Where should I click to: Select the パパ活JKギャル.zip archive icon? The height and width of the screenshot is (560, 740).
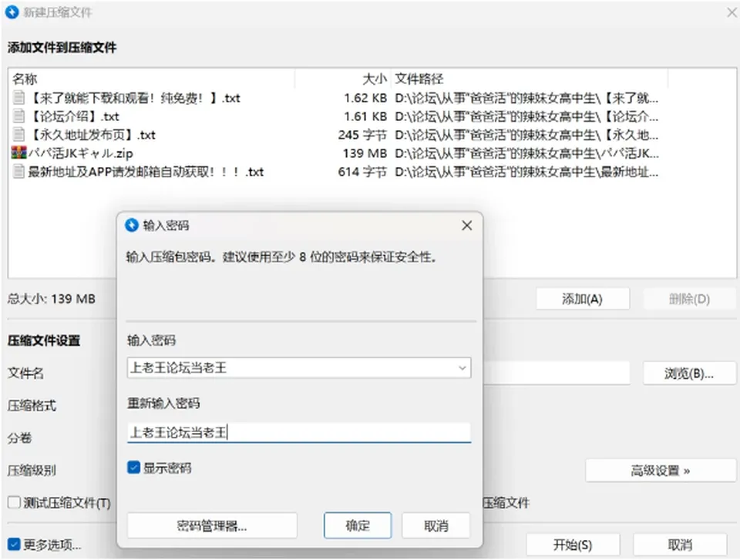18,153
